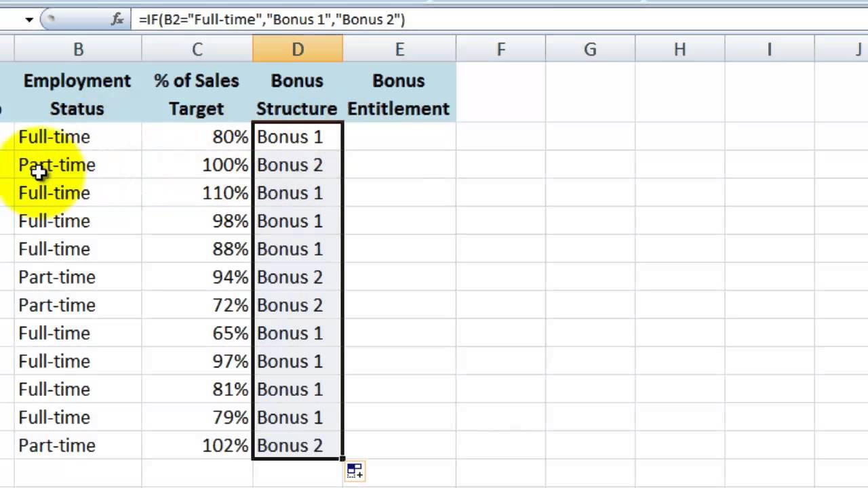Click the Employment Status header cell

click(x=77, y=94)
